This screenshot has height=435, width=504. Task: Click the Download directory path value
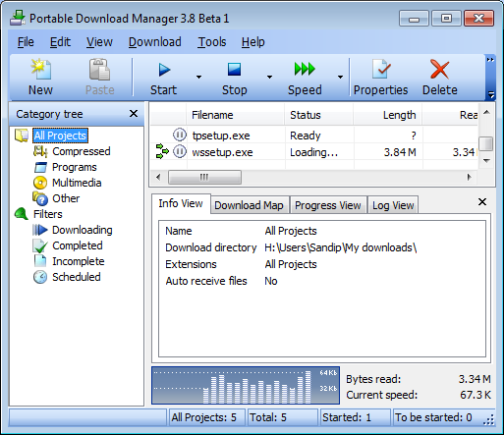[x=341, y=247]
